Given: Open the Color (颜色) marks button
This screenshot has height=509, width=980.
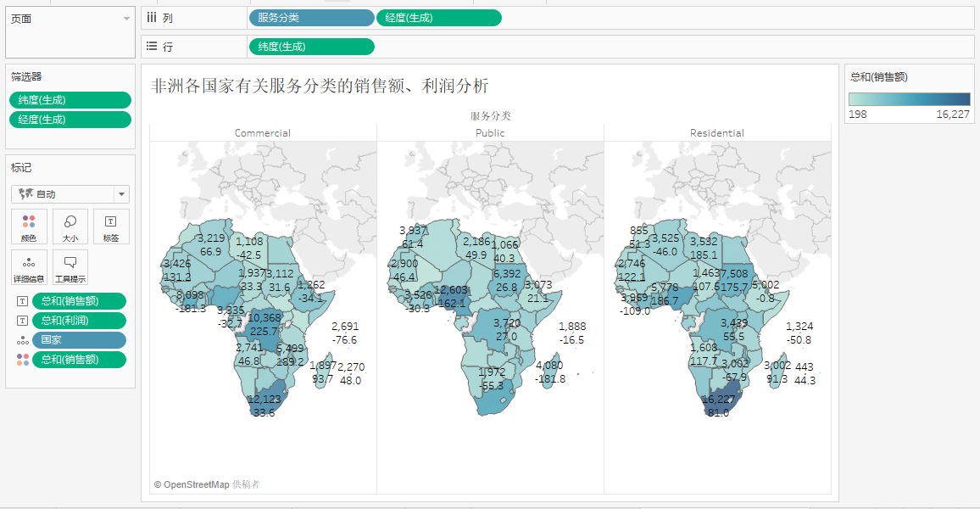Looking at the screenshot, I should [x=29, y=227].
